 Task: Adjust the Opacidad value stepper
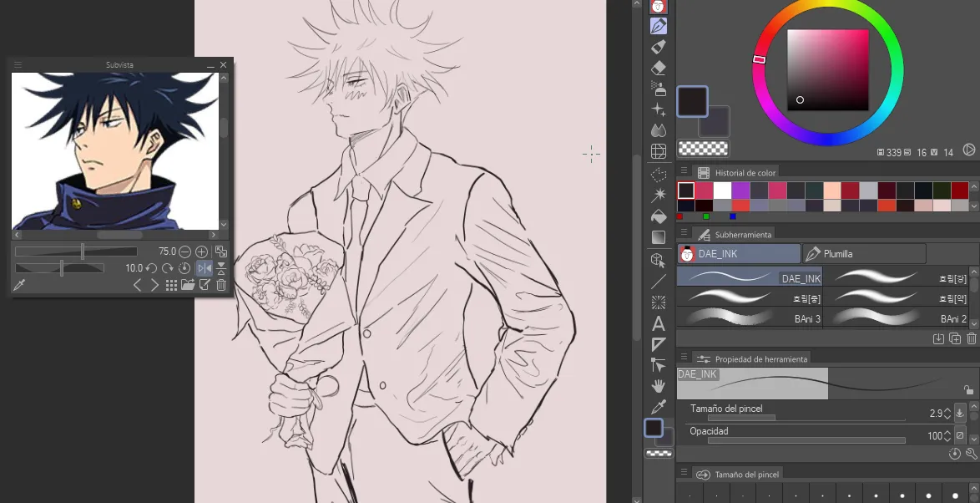pyautogui.click(x=947, y=436)
